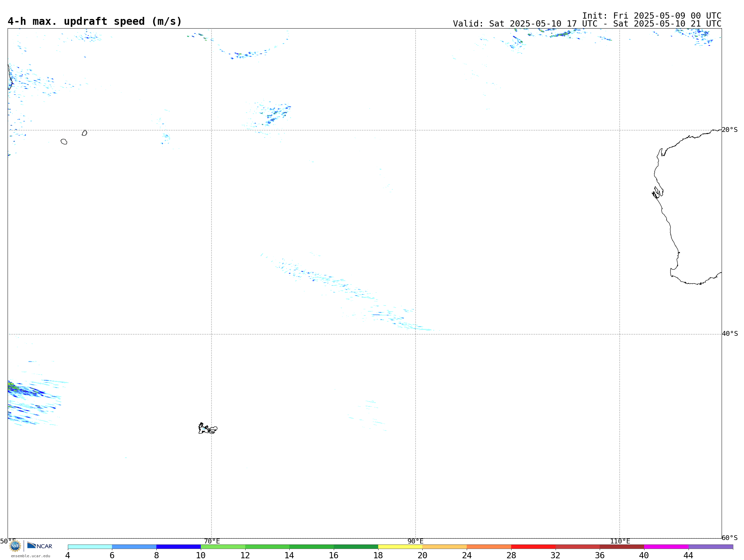Screen dimensions: 744x560
Task: Click the NSF logo icon
Action: pos(15,546)
